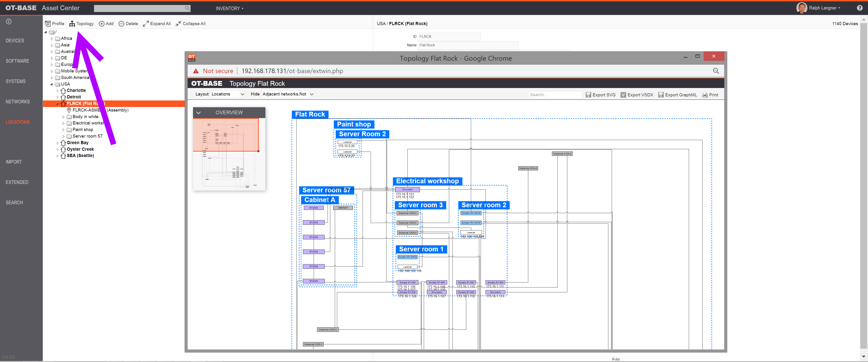868x362 pixels.
Task: Collapse the USA tree node
Action: tap(52, 84)
